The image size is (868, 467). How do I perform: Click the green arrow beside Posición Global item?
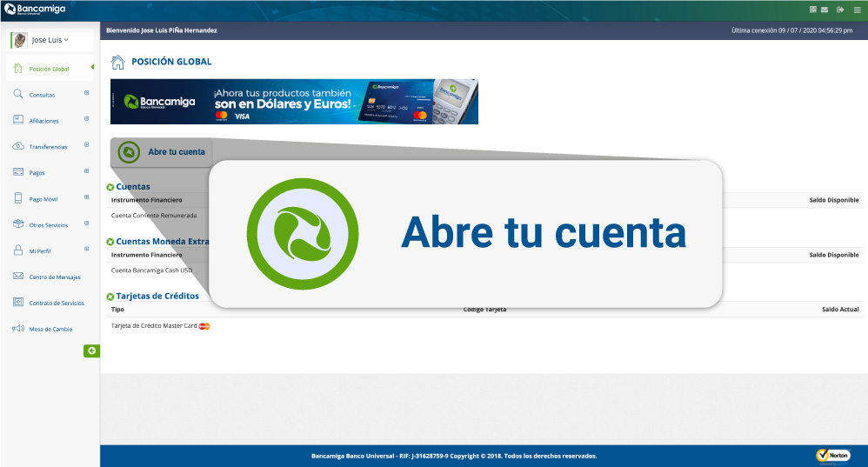pyautogui.click(x=92, y=67)
